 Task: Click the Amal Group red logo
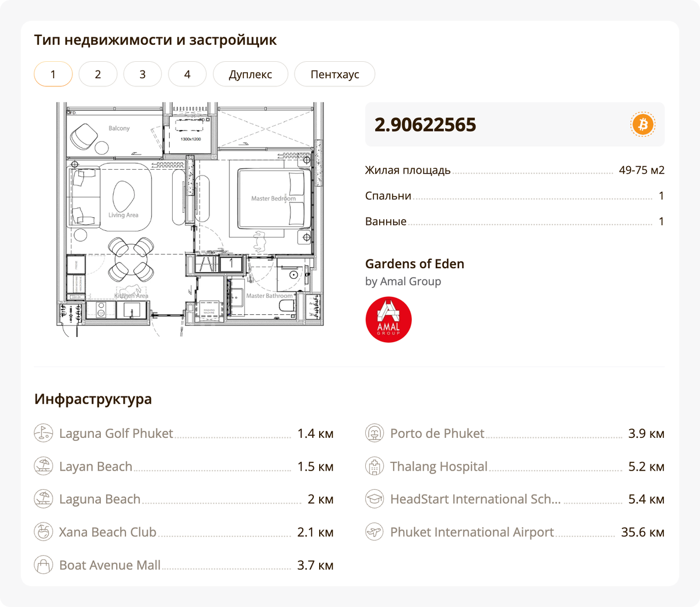[x=388, y=320]
